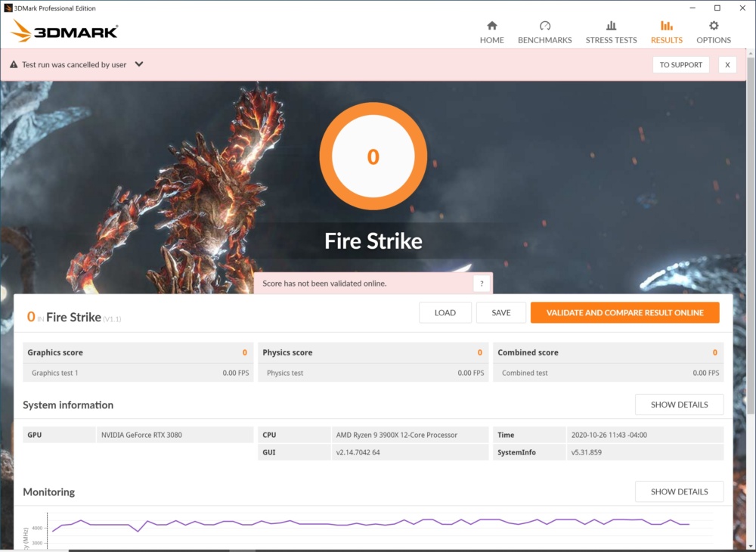Show details for System information

[680, 405]
